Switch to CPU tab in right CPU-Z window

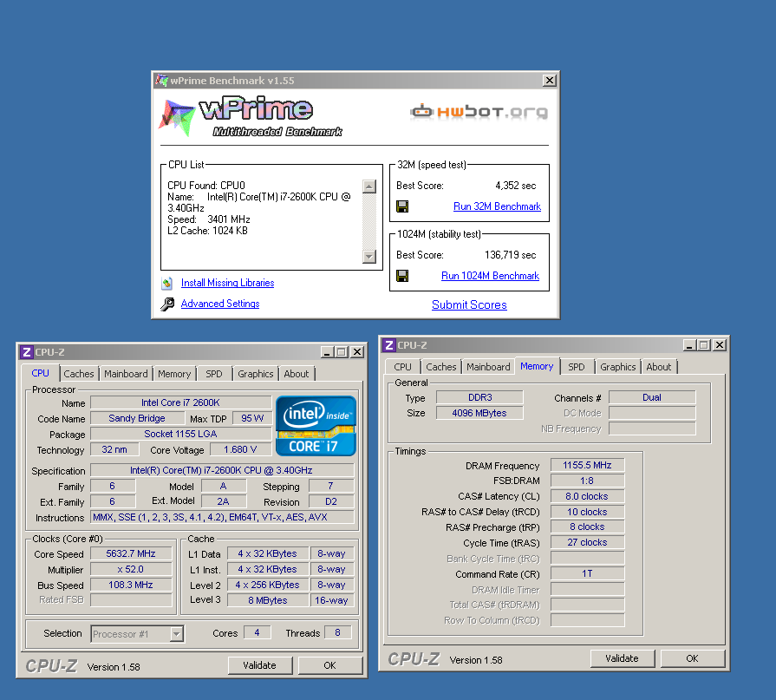(403, 367)
